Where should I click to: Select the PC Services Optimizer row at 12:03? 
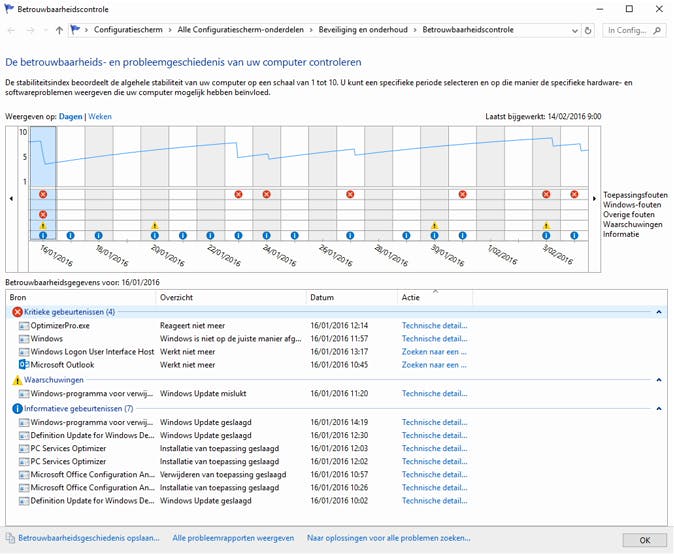point(337,448)
